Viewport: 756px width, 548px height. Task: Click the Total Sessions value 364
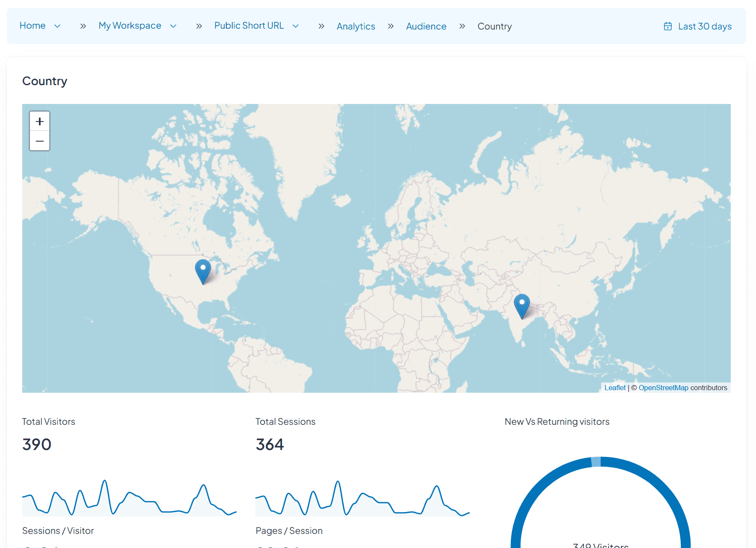pyautogui.click(x=270, y=444)
